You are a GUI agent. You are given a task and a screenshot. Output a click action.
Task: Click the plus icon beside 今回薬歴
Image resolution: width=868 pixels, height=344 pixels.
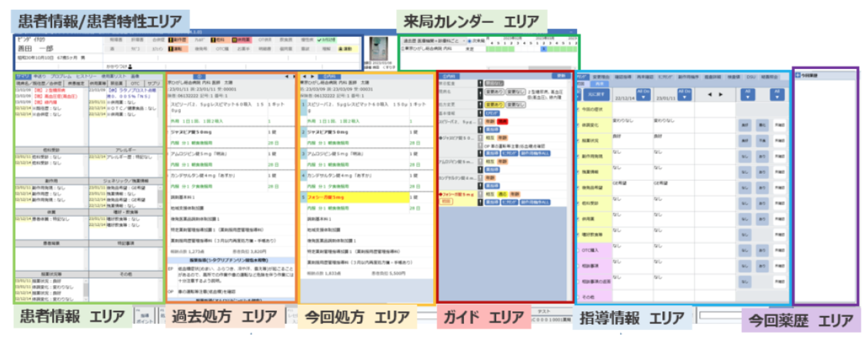(x=798, y=75)
